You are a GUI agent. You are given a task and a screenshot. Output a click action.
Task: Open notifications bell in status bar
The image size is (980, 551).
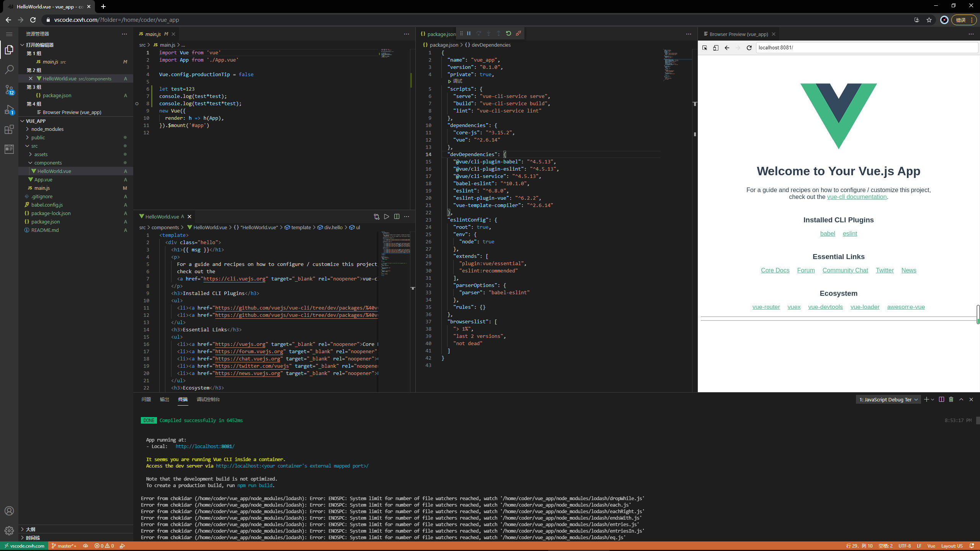[x=972, y=546]
